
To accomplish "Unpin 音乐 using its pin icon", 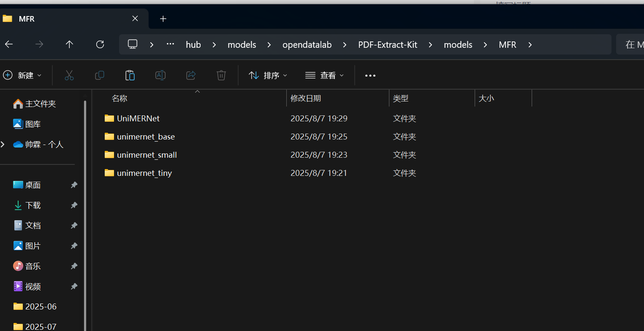I will coord(74,266).
